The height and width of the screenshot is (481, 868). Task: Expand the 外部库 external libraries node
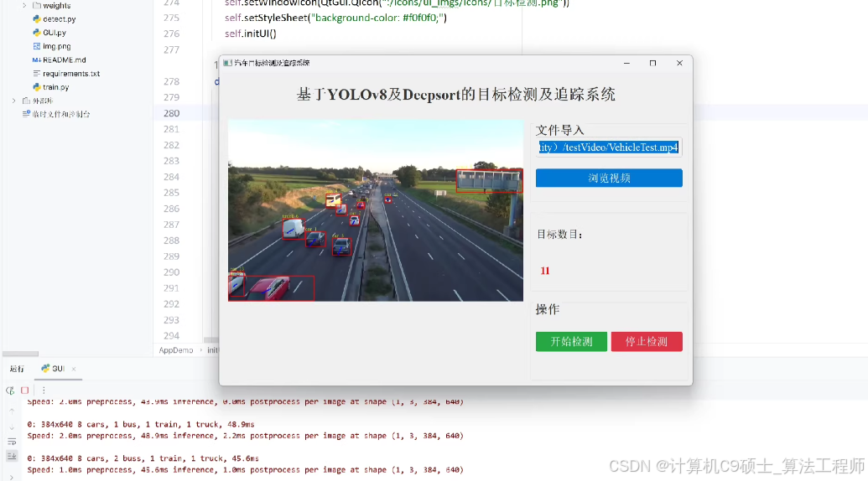point(14,101)
